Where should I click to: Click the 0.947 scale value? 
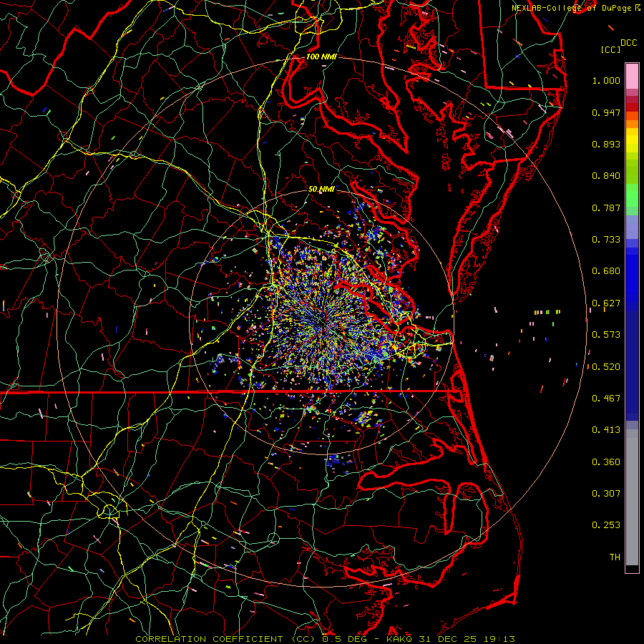(x=606, y=112)
